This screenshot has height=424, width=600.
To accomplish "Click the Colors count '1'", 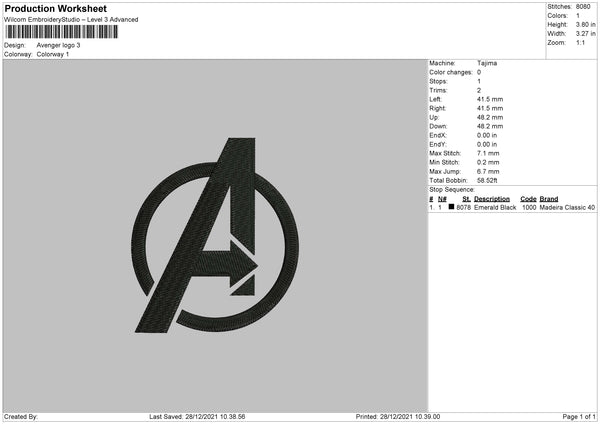I will coord(578,16).
